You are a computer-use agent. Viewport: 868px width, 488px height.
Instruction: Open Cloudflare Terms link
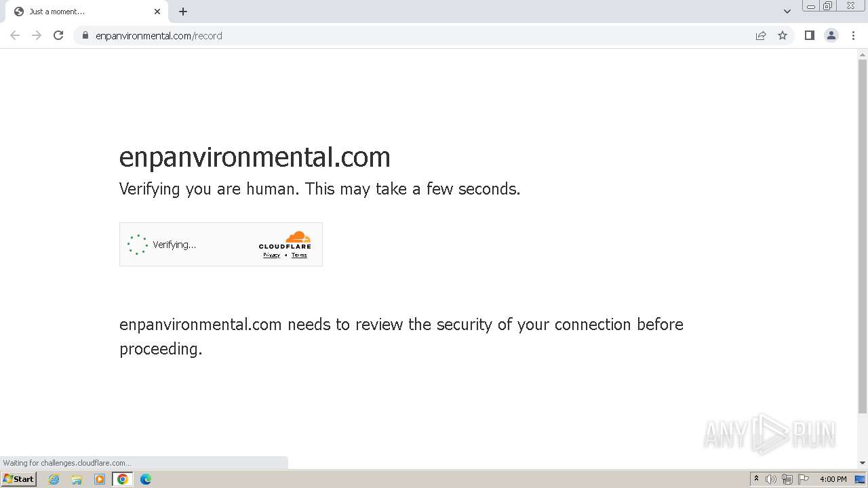click(x=299, y=256)
